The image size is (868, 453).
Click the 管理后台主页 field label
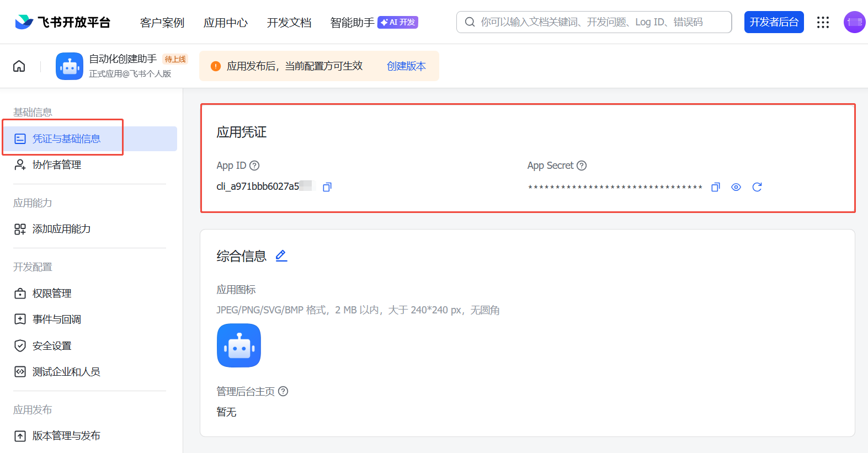(x=246, y=391)
